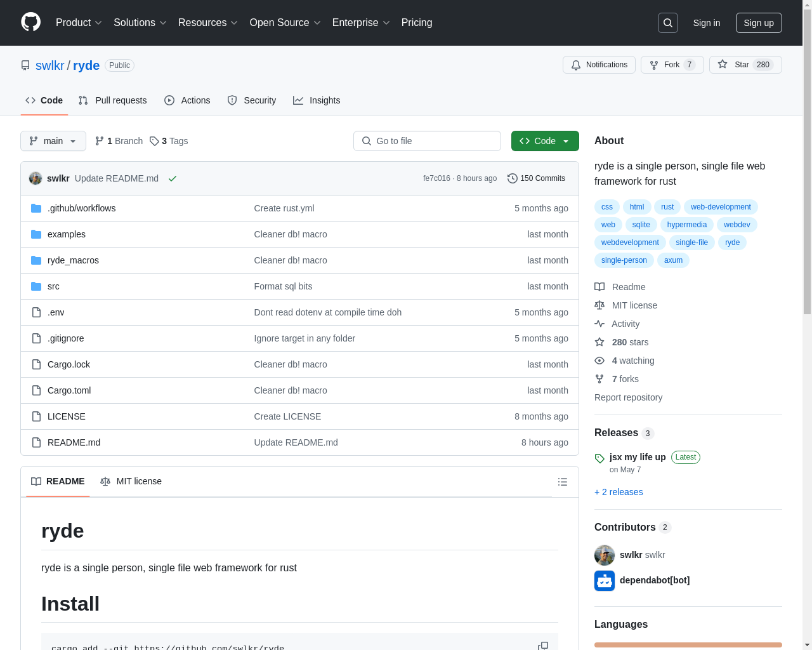Click the single-file topic tag

(692, 242)
